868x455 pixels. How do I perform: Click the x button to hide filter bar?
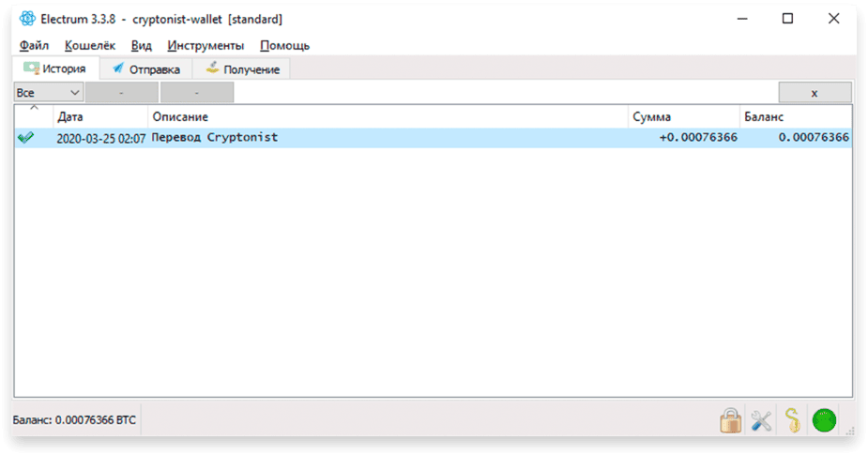[815, 93]
